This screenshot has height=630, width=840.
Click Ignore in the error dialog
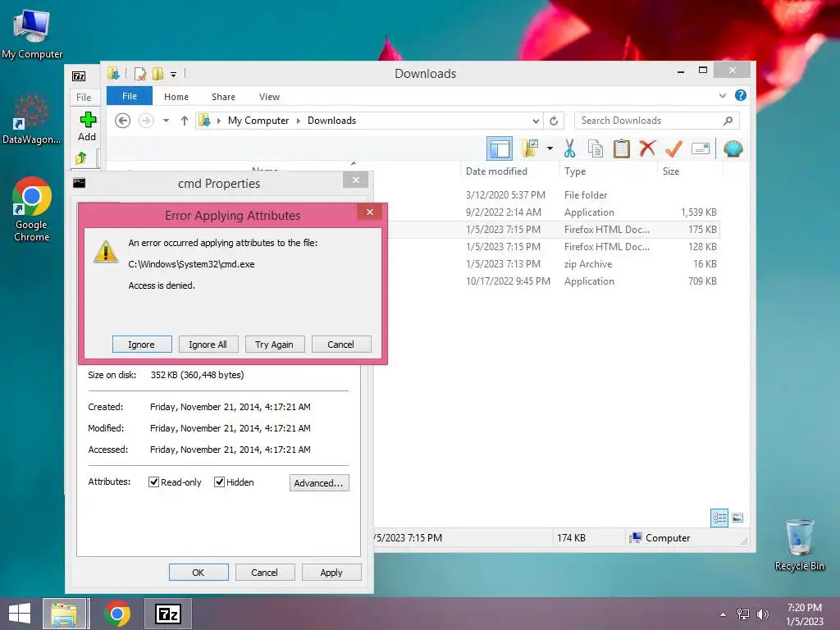pyautogui.click(x=142, y=345)
